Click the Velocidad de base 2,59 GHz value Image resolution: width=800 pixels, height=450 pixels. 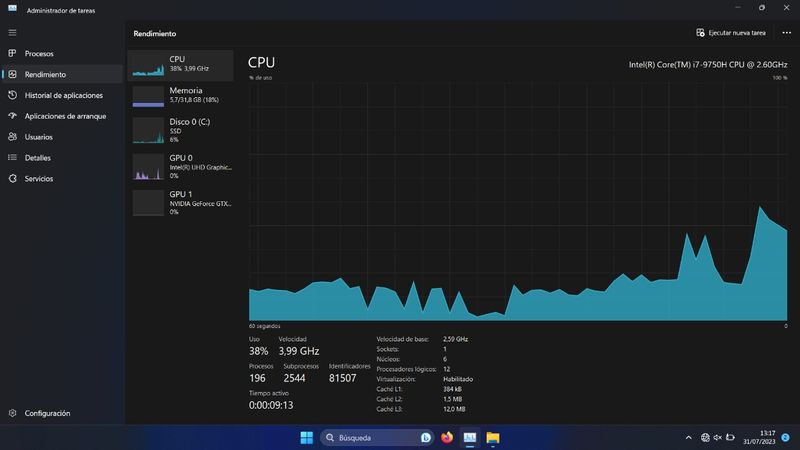pos(455,339)
